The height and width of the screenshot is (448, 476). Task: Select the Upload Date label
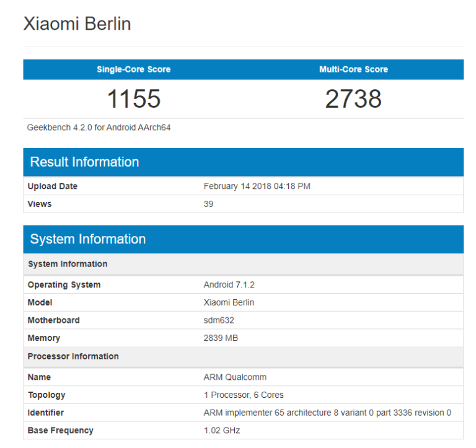(53, 186)
